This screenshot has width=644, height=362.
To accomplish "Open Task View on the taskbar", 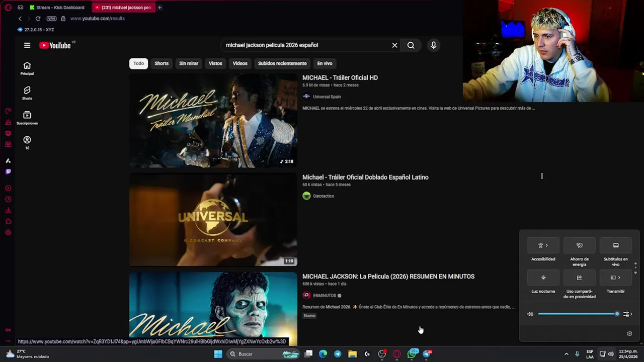I will (x=308, y=354).
